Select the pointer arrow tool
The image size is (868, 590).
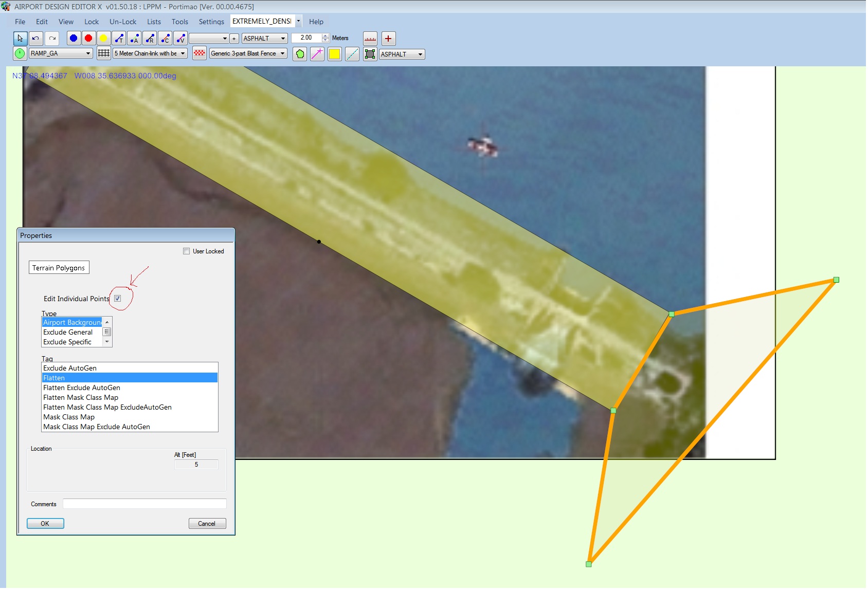pyautogui.click(x=20, y=39)
